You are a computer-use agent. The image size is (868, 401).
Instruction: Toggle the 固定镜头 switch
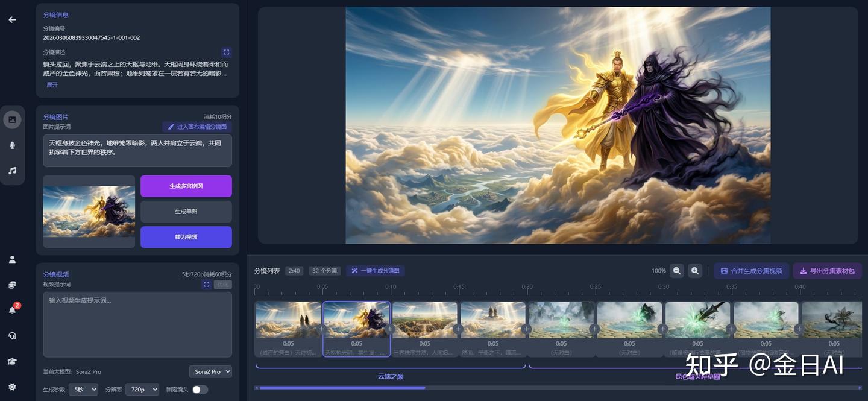[x=200, y=390]
